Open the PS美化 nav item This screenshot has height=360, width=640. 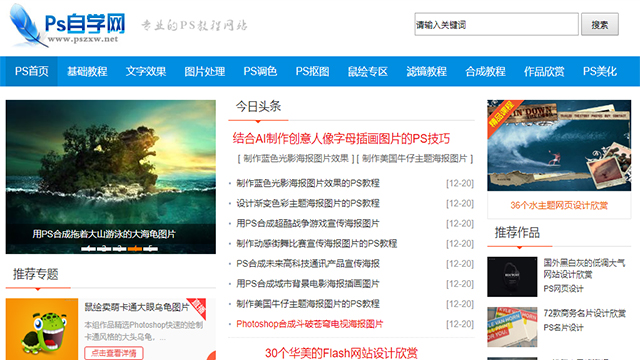click(600, 71)
